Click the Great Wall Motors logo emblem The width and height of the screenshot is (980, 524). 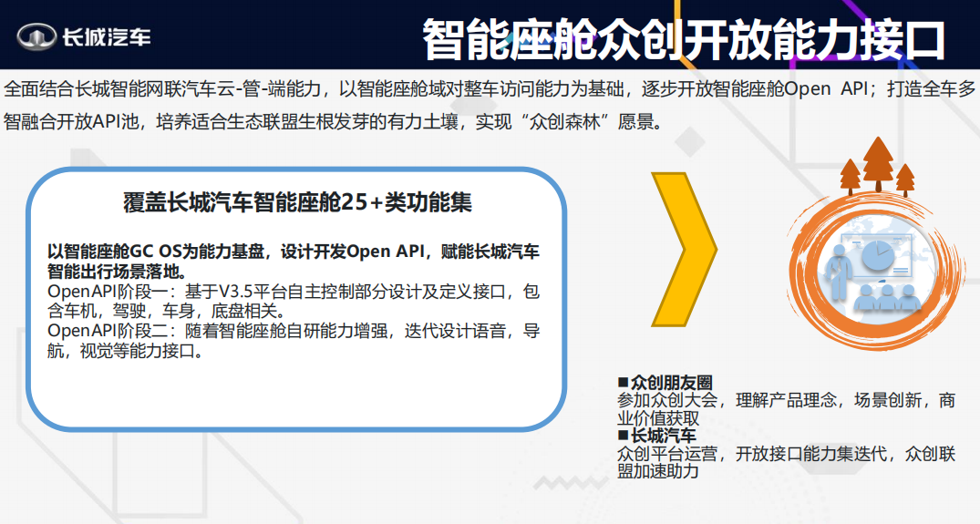(x=36, y=36)
